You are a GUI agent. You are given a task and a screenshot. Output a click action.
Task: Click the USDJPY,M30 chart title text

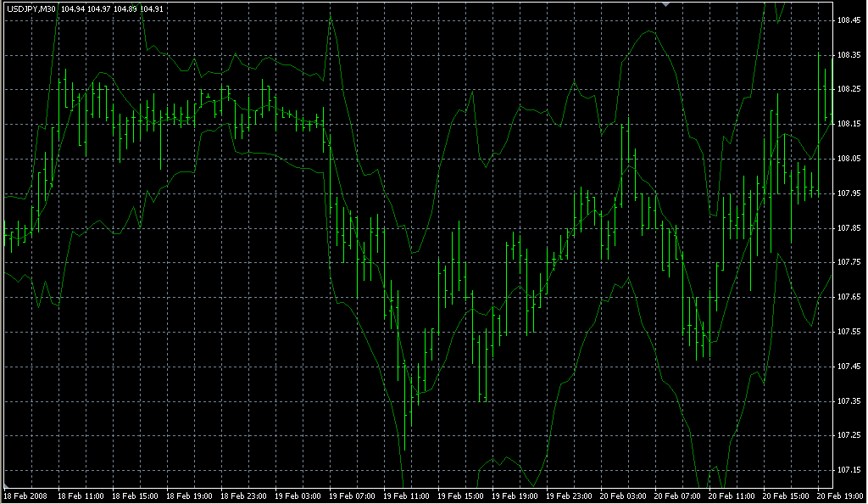(31, 8)
